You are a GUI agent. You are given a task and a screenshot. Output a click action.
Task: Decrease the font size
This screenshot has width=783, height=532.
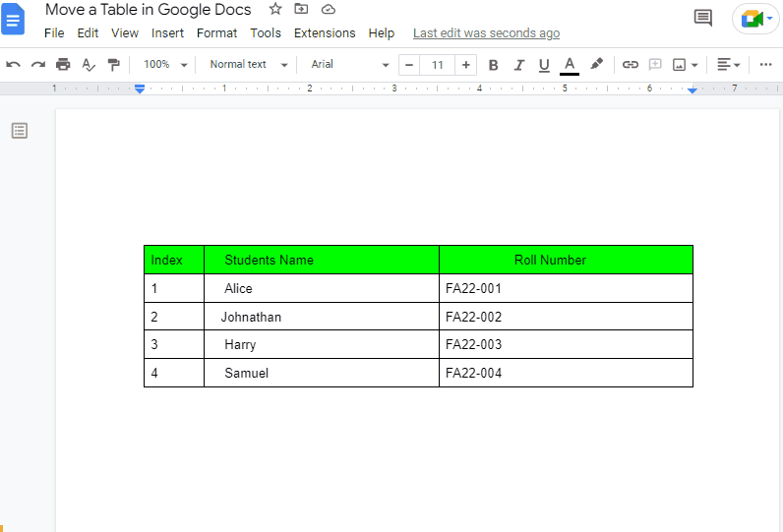point(409,65)
